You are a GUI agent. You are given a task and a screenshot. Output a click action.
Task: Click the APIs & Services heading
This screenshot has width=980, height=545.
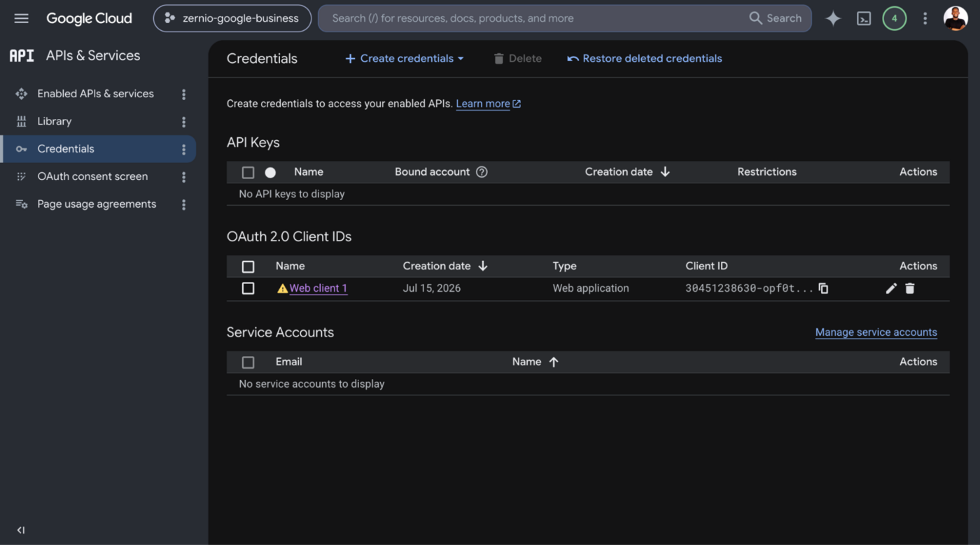tap(93, 56)
